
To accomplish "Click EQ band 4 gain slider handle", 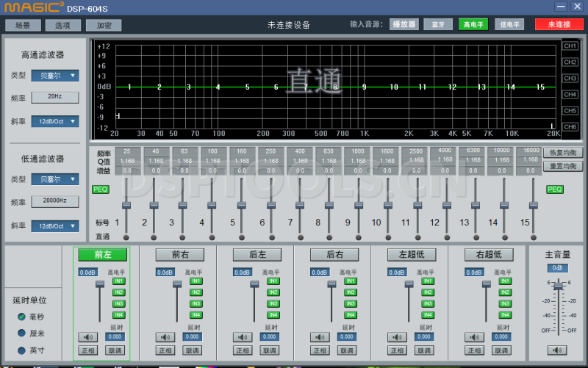I will pyautogui.click(x=212, y=206).
